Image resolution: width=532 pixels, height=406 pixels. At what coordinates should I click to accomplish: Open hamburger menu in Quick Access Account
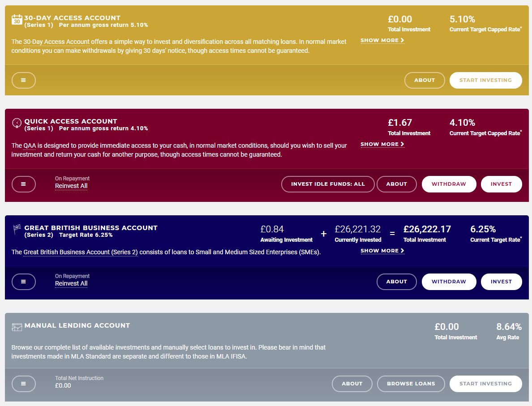[x=23, y=184]
